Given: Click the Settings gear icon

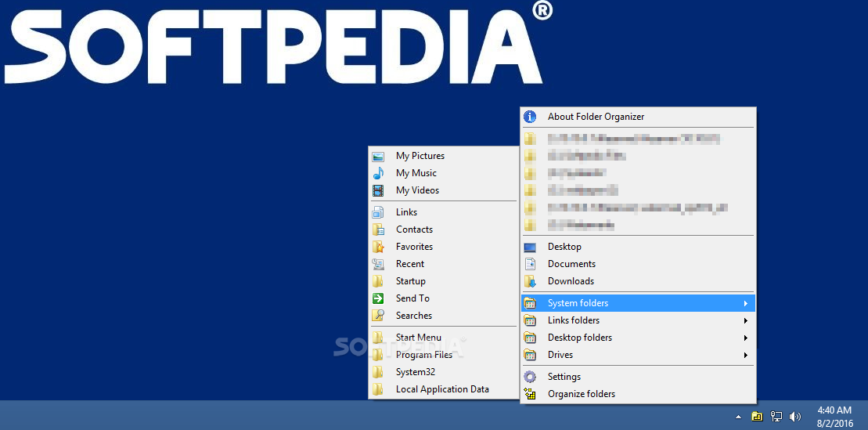Looking at the screenshot, I should pos(530,377).
